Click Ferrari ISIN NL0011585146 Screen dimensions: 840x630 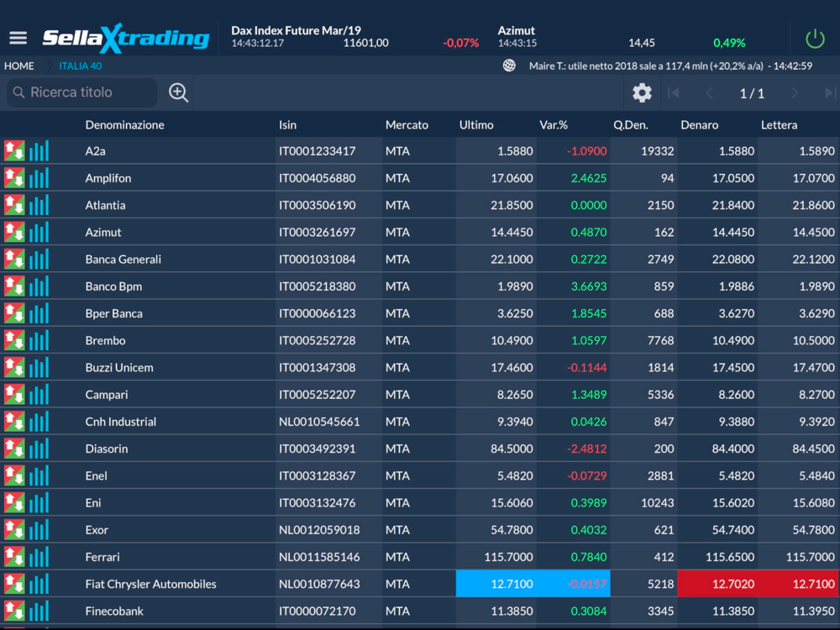pyautogui.click(x=319, y=557)
